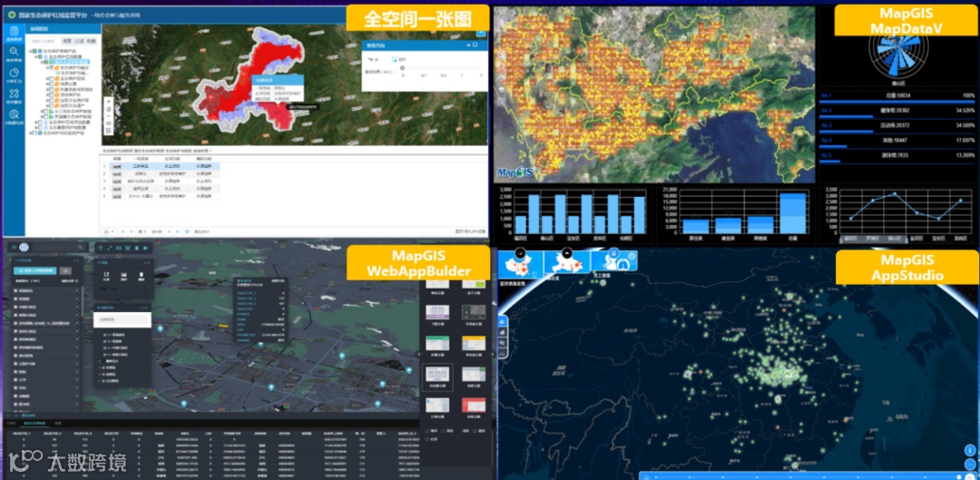Image resolution: width=980 pixels, height=480 pixels.
Task: Open the page size dropdown showing 20
Action: click(x=109, y=231)
